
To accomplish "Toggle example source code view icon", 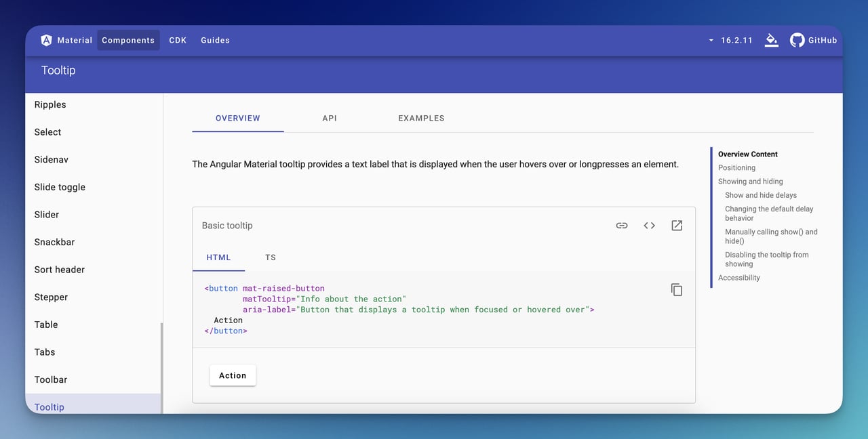I will pyautogui.click(x=650, y=226).
